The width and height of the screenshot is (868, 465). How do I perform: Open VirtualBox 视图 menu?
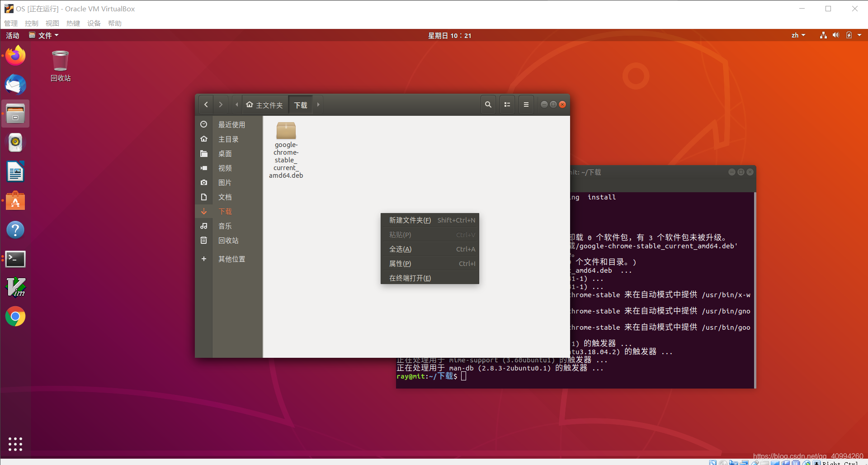coord(52,23)
